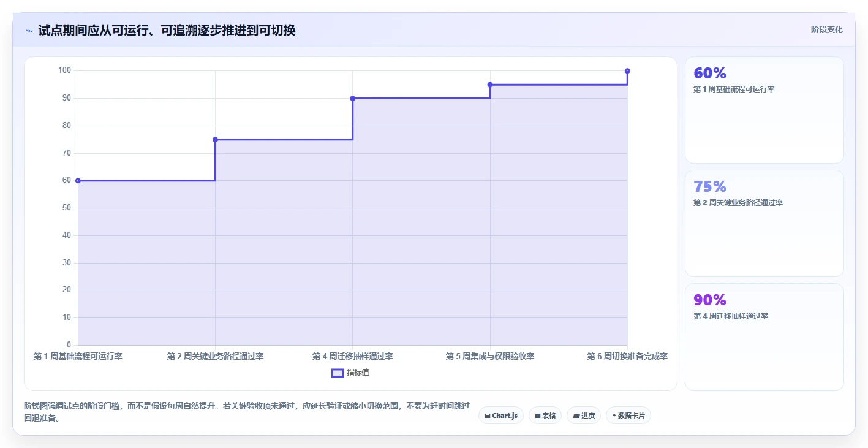This screenshot has height=448, width=868.
Task: Click the 60% stat card value
Action: pos(710,73)
